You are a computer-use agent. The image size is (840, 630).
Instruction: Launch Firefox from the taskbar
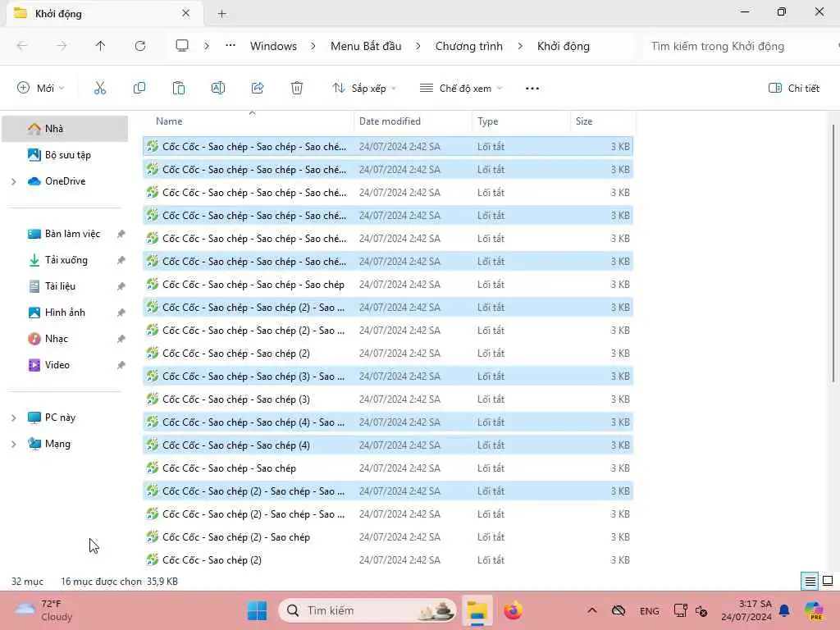tap(514, 610)
